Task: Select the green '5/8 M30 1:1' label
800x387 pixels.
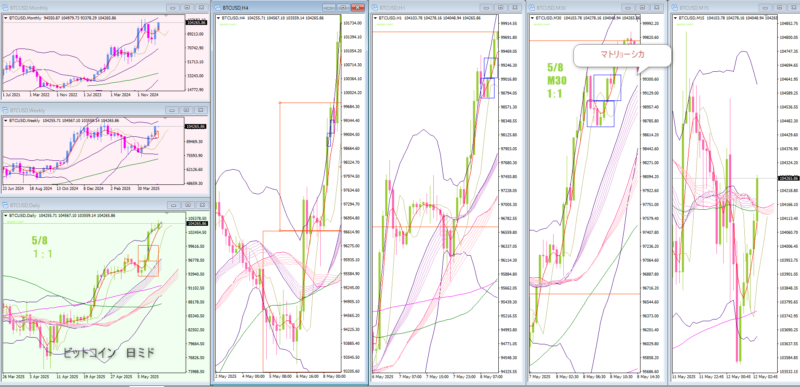Action: click(558, 81)
